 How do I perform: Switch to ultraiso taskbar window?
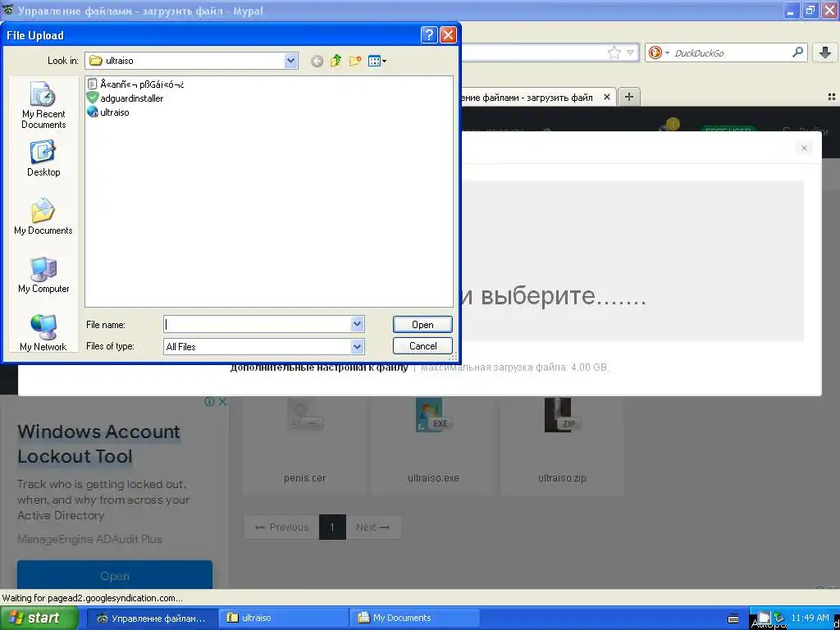point(284,619)
